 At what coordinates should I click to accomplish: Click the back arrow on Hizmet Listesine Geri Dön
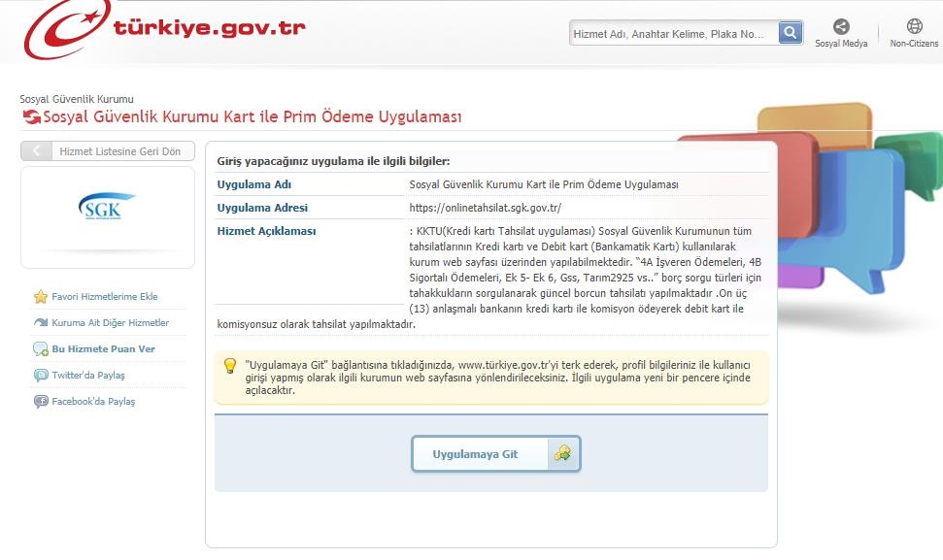tap(36, 151)
